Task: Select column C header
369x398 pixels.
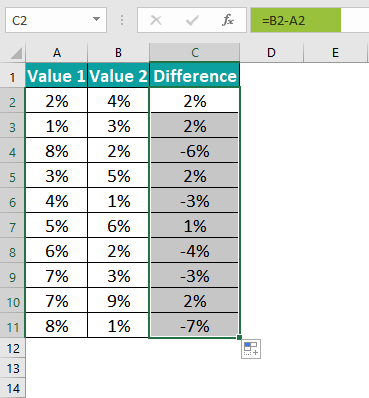Action: coord(195,53)
